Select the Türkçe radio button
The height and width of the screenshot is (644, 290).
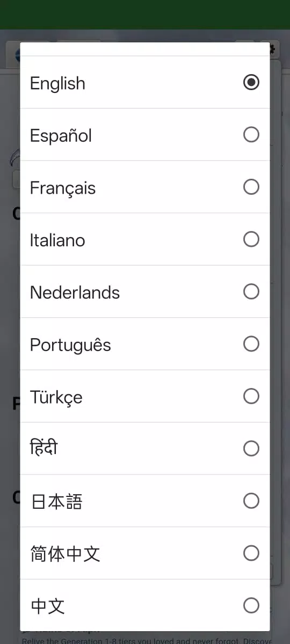coord(251,396)
